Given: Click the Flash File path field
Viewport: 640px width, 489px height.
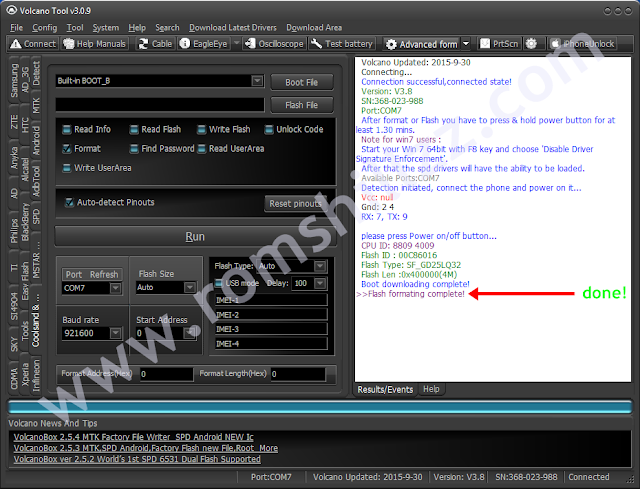Looking at the screenshot, I should pyautogui.click(x=160, y=104).
